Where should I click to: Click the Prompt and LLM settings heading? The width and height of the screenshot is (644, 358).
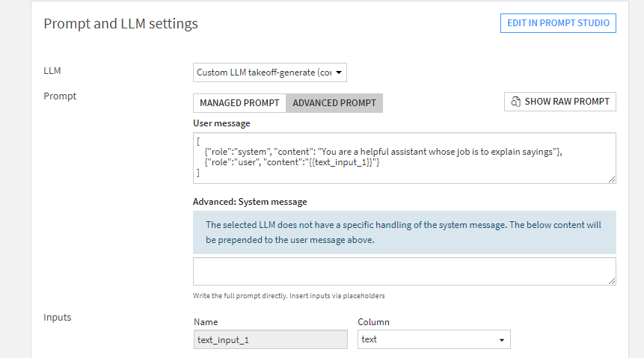click(x=120, y=24)
